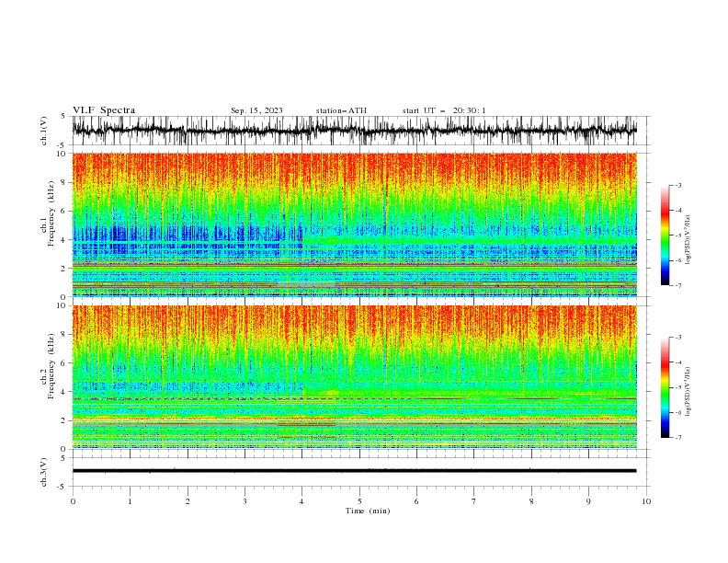728x563 pixels.
Task: Click the "ch.1(V)" axis label
Action: click(x=44, y=131)
